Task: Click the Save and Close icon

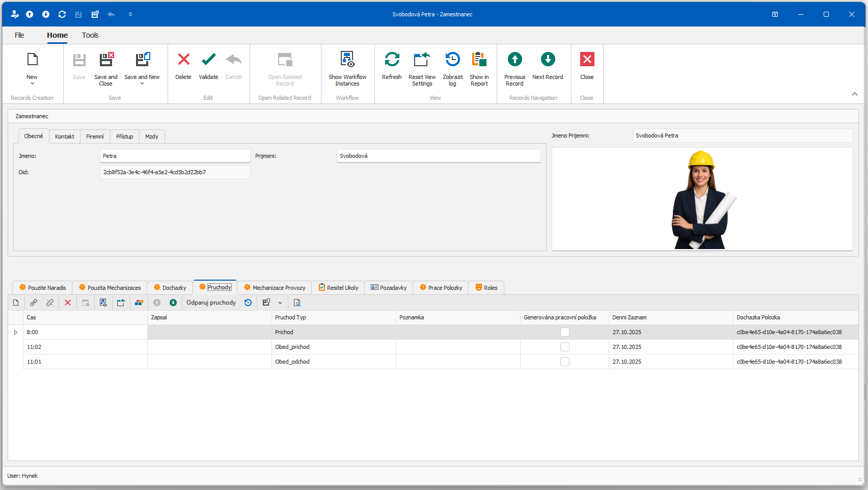Action: 106,60
